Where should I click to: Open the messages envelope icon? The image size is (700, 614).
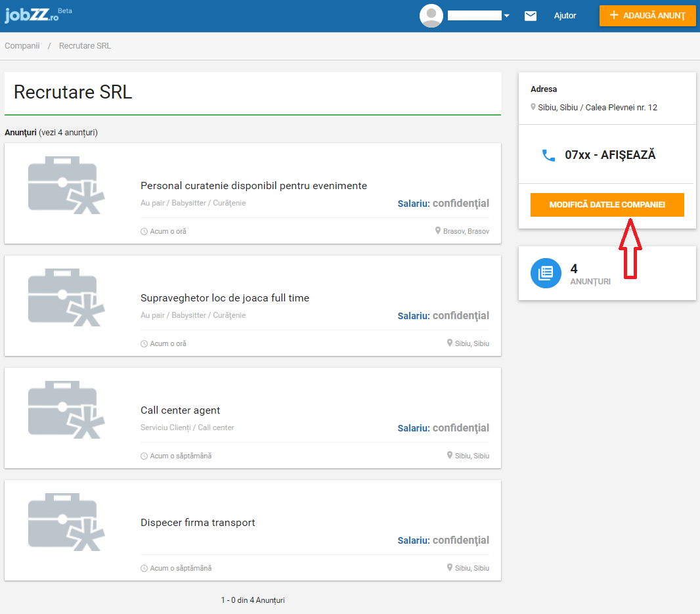tap(531, 16)
